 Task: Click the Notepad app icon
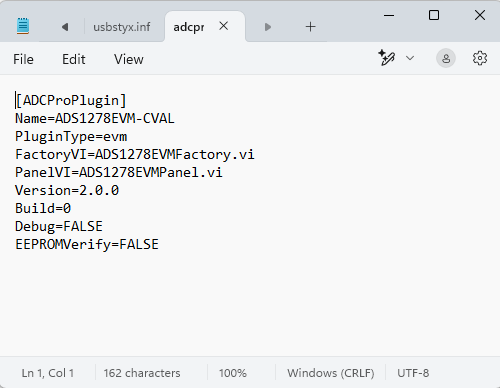click(23, 26)
